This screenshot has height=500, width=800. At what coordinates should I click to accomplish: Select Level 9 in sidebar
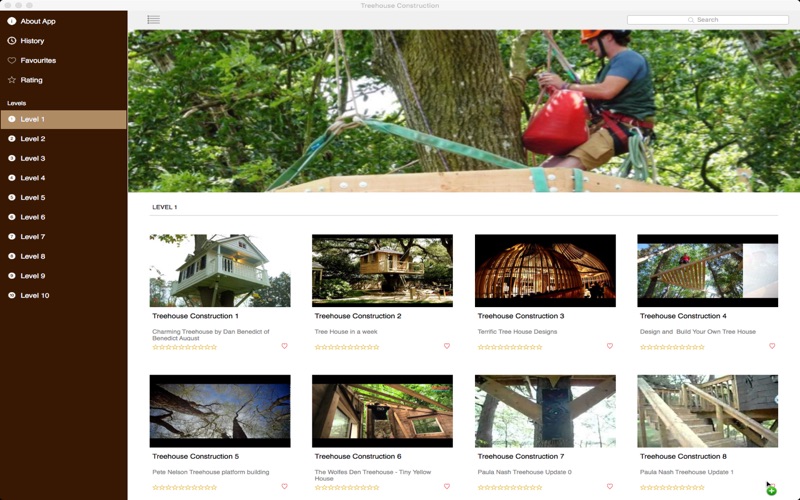[63, 276]
